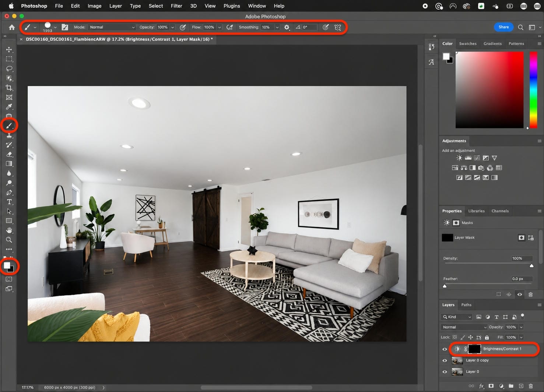Switch to the Channels tab
Viewport: 544px width, 392px height.
(500, 211)
